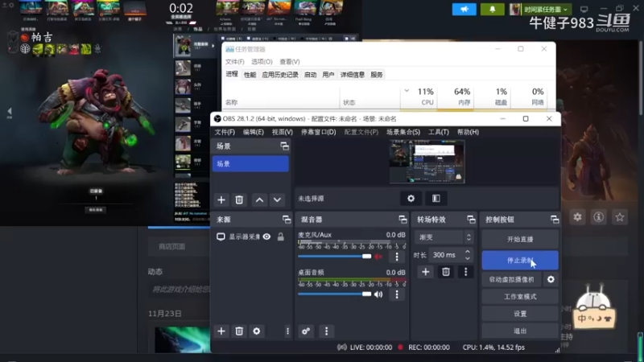Expand the Task Manager column sort chevron
Image resolution: width=644 pixels, height=362 pixels.
407,91
